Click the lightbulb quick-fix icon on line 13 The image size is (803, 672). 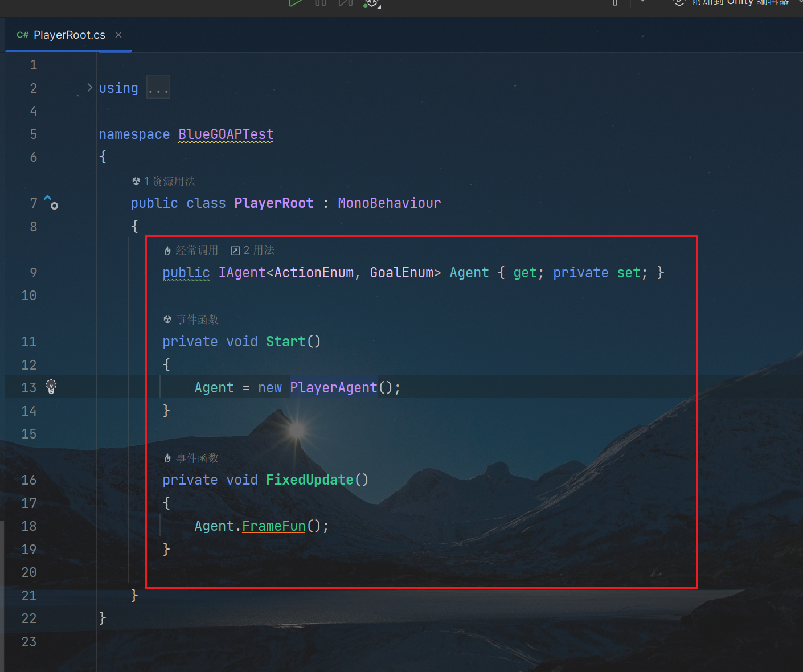pyautogui.click(x=51, y=387)
